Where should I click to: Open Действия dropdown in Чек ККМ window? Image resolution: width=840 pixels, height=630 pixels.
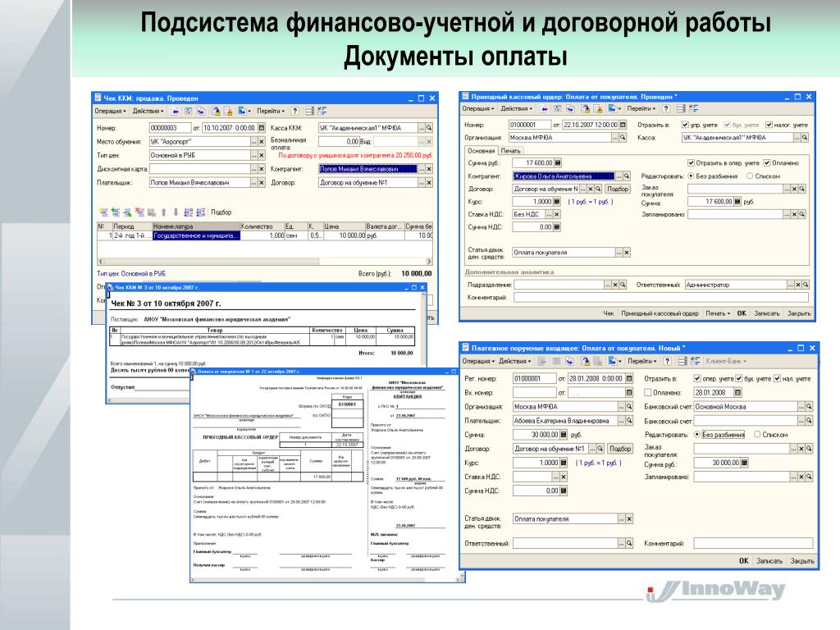pyautogui.click(x=148, y=111)
